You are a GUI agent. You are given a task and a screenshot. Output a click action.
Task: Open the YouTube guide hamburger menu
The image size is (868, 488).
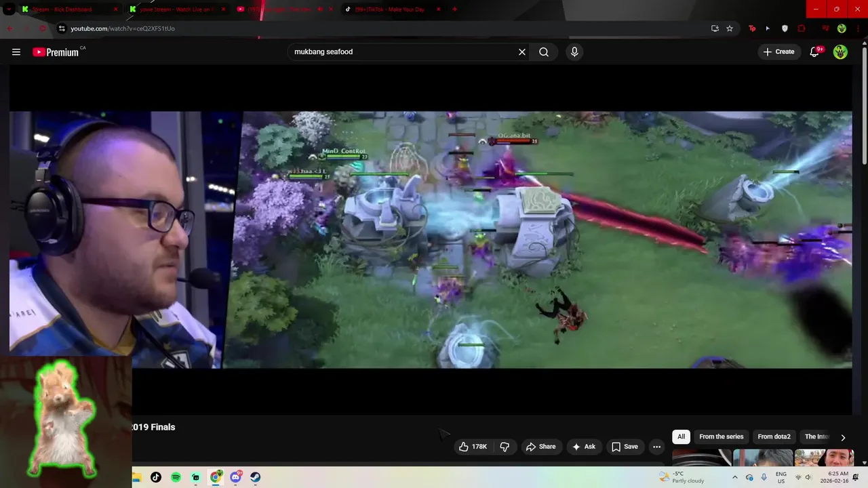tap(16, 52)
